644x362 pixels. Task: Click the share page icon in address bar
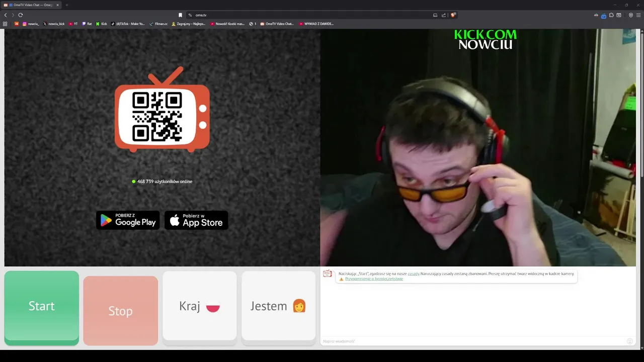pos(444,15)
